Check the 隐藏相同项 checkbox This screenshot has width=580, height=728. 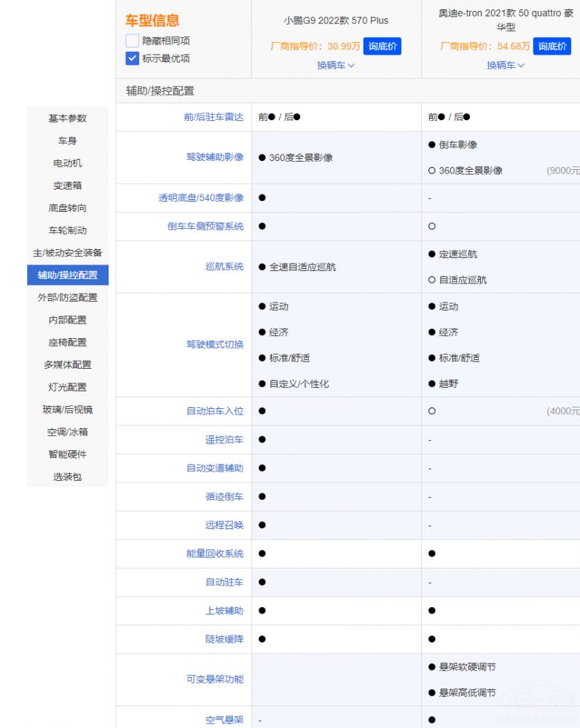click(132, 41)
